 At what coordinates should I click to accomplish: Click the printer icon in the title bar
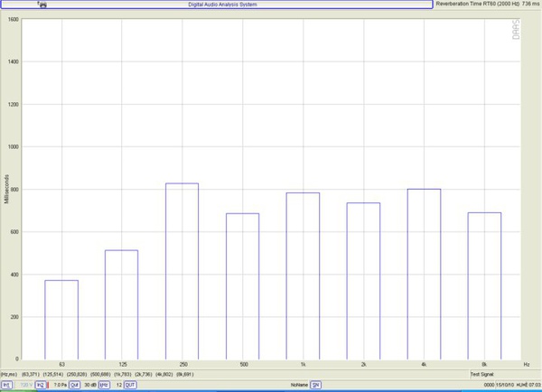click(42, 5)
